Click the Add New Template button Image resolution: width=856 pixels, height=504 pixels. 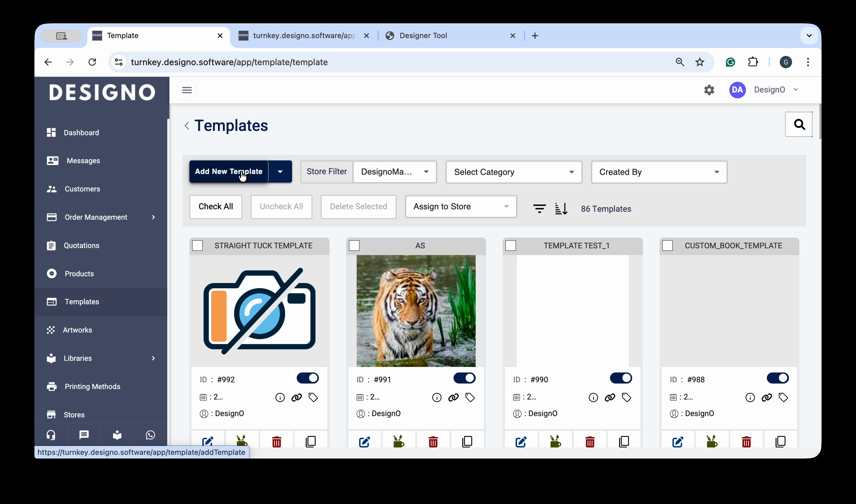(x=229, y=171)
